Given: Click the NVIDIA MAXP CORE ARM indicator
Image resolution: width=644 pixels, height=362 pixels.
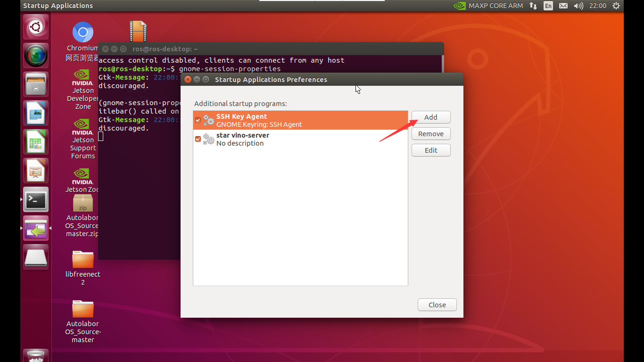Looking at the screenshot, I should click(x=488, y=6).
